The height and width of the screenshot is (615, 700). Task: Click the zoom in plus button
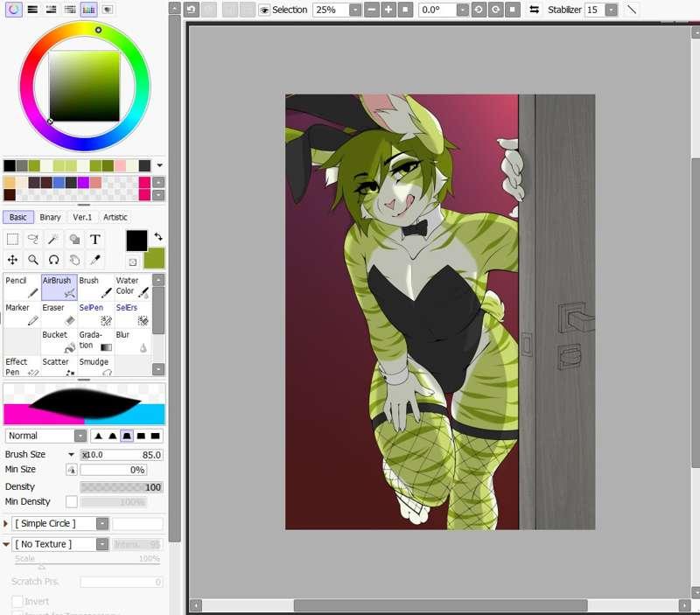click(x=388, y=10)
